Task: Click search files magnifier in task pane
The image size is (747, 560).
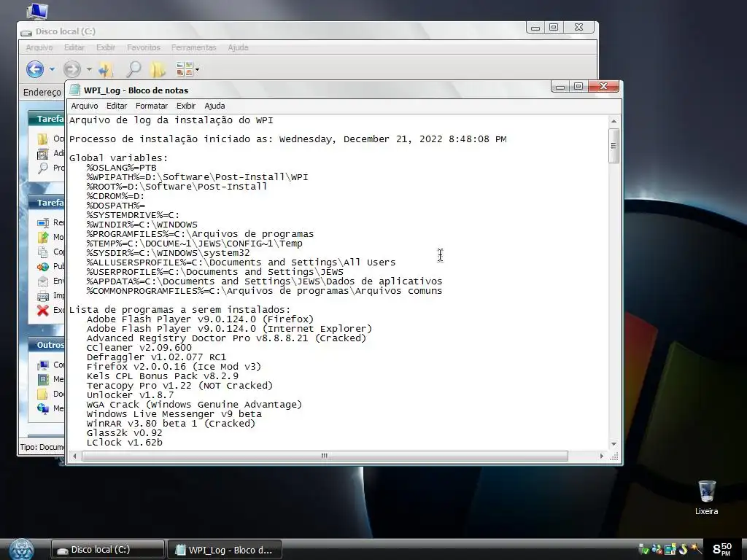Action: (x=43, y=168)
